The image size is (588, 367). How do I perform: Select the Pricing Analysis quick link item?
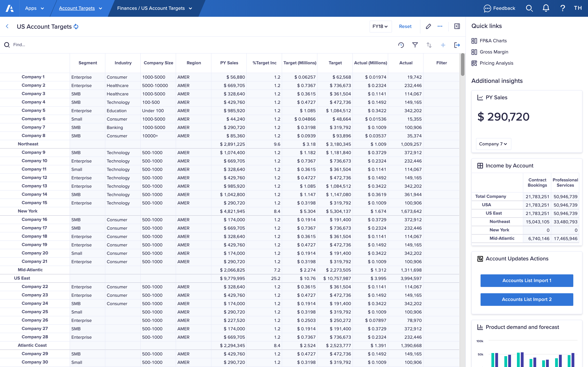pyautogui.click(x=496, y=63)
